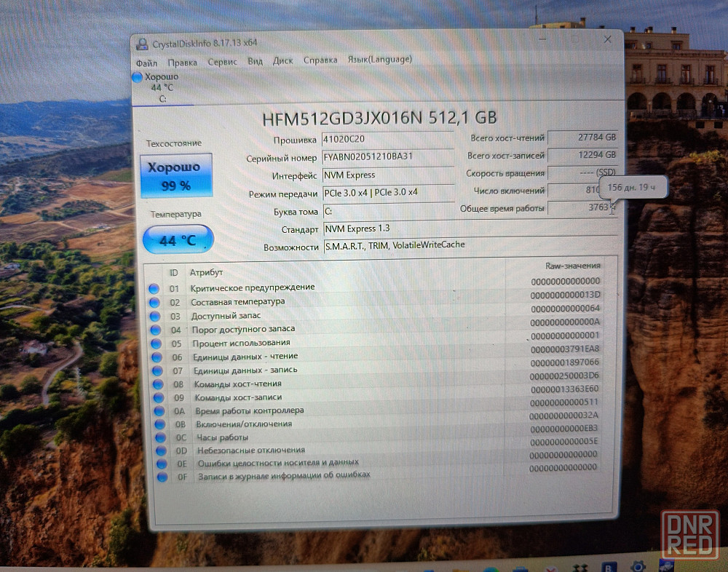Click the firmware field showing 41020C20
This screenshot has height=572, width=728.
377,139
